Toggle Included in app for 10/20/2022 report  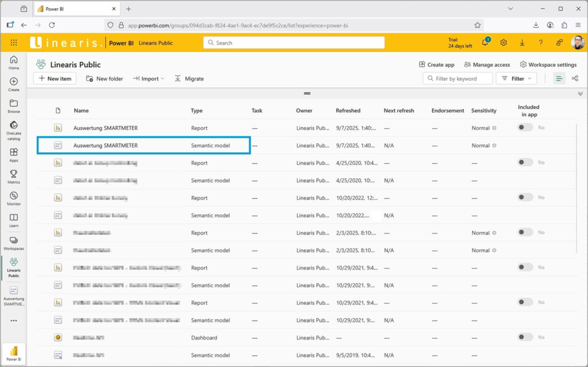pos(525,198)
